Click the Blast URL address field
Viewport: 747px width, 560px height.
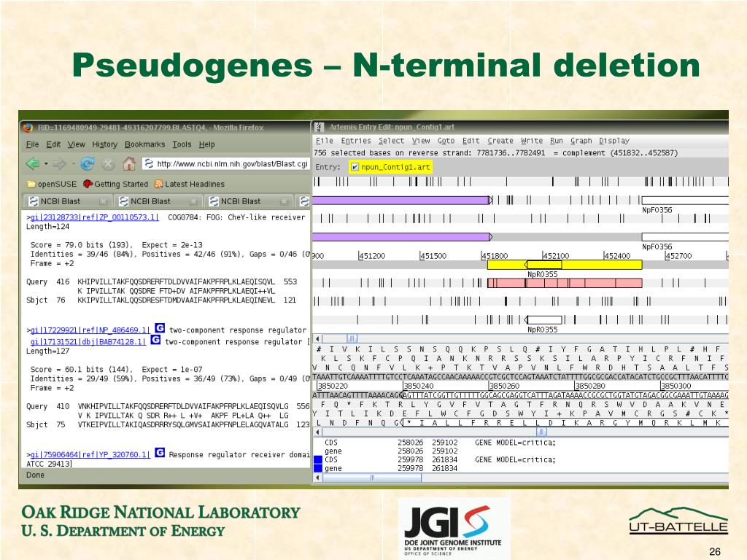click(x=226, y=164)
